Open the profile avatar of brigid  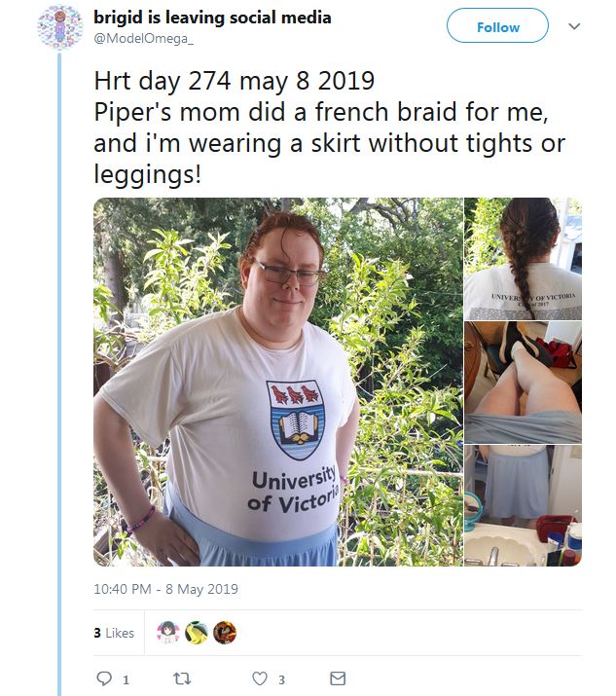click(60, 27)
